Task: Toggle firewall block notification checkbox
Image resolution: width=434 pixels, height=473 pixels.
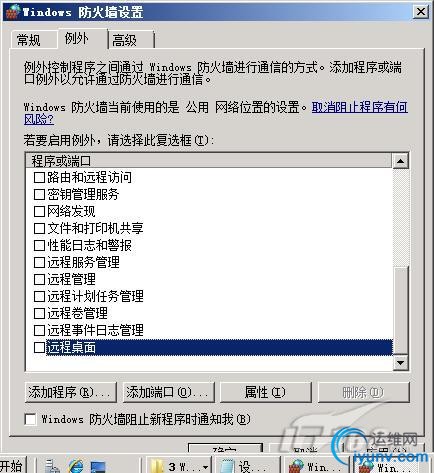Action: coord(30,419)
